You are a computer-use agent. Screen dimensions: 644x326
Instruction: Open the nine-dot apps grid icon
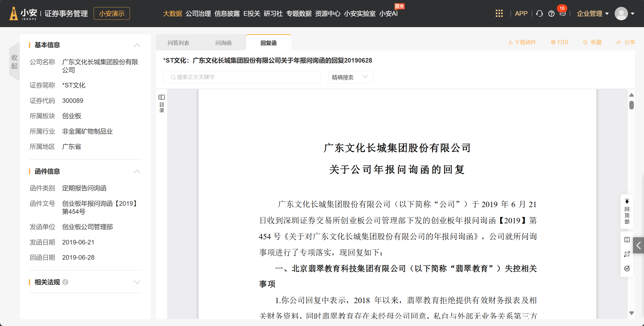click(499, 13)
